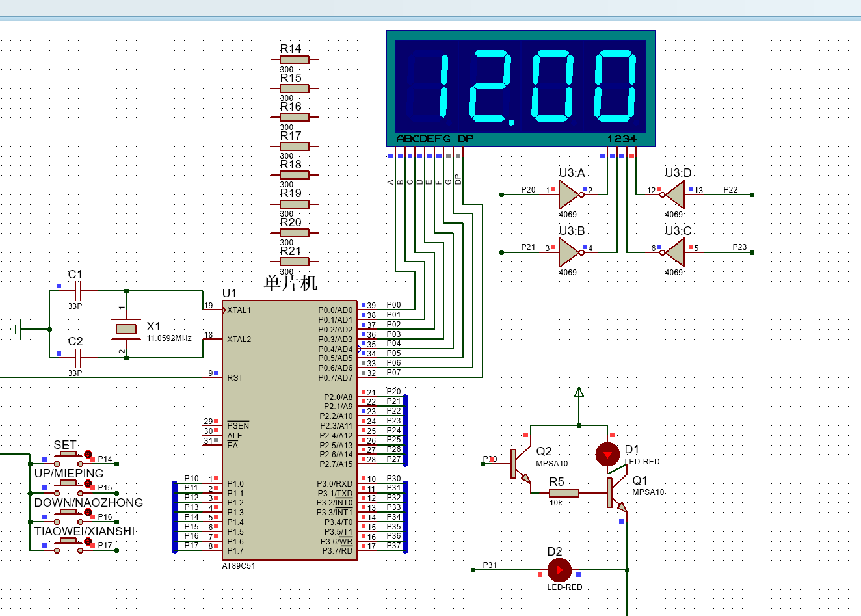Select inverter gate U3:B

(570, 252)
